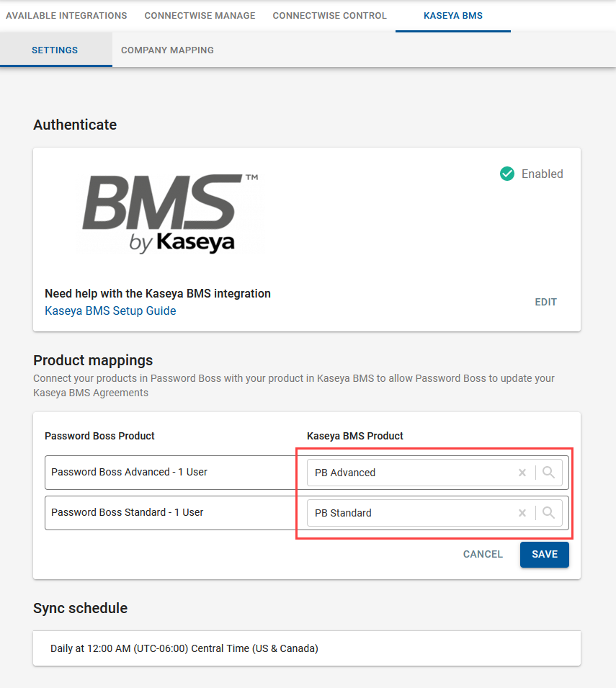Open the Settings sub-tab

click(55, 50)
